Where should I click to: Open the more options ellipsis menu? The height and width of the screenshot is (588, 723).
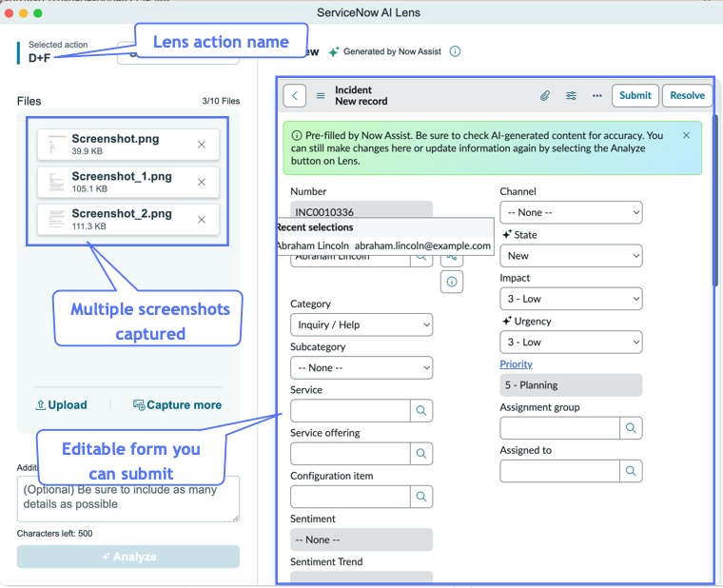pyautogui.click(x=596, y=96)
